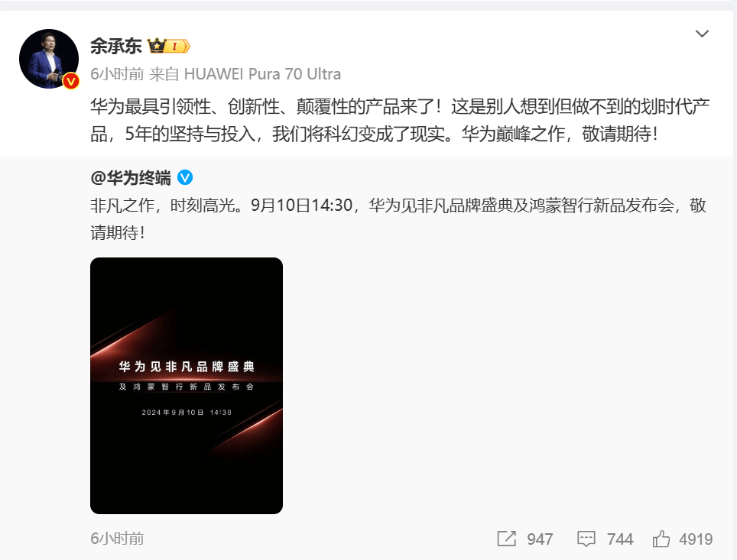Click 余承东's profile avatar
The image size is (737, 560).
pyautogui.click(x=49, y=59)
